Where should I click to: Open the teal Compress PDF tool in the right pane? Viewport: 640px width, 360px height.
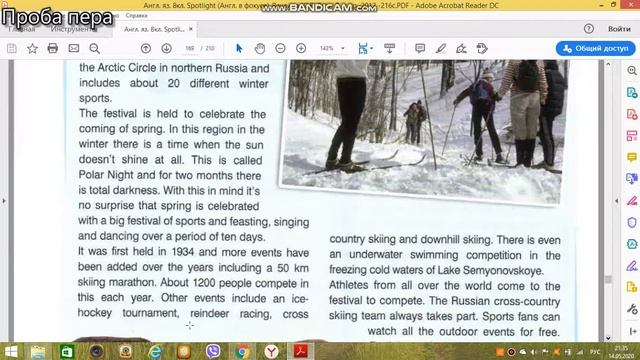pyautogui.click(x=632, y=244)
